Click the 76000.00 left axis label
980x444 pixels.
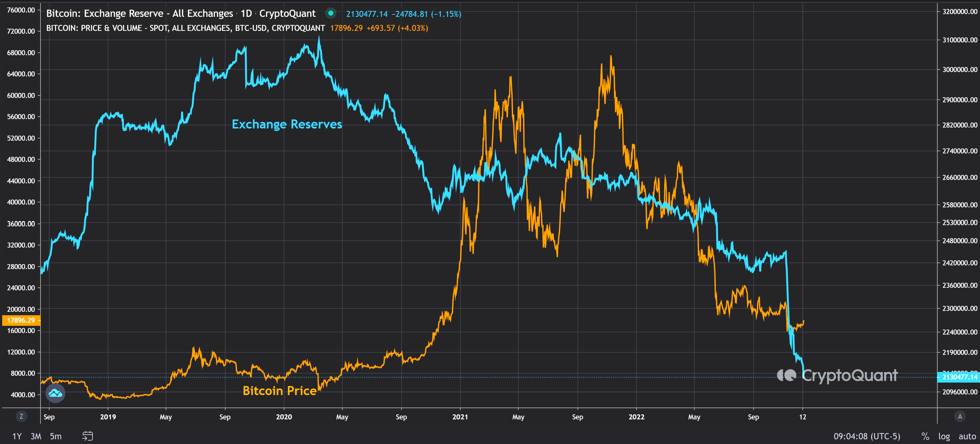pyautogui.click(x=21, y=10)
